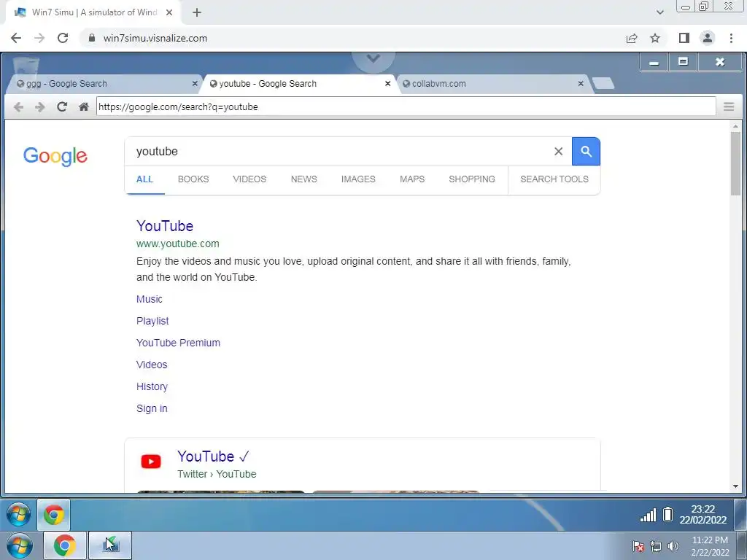Click the simulator's pull-down chevron at top
The image size is (747, 560).
pos(373,58)
